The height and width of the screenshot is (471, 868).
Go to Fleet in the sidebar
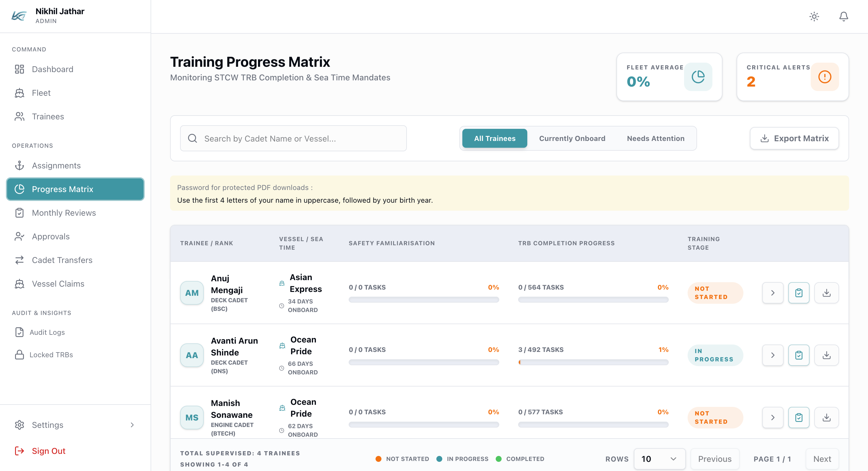coord(75,93)
